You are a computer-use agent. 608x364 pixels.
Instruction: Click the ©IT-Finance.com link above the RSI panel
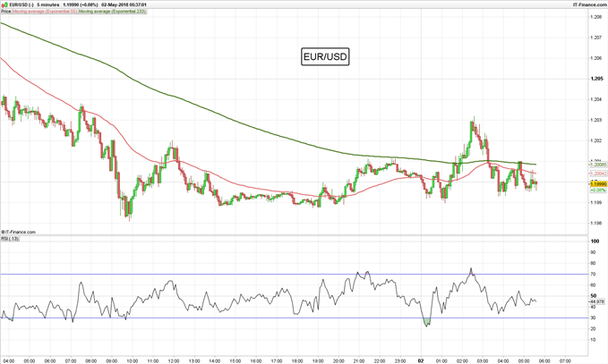coord(18,232)
